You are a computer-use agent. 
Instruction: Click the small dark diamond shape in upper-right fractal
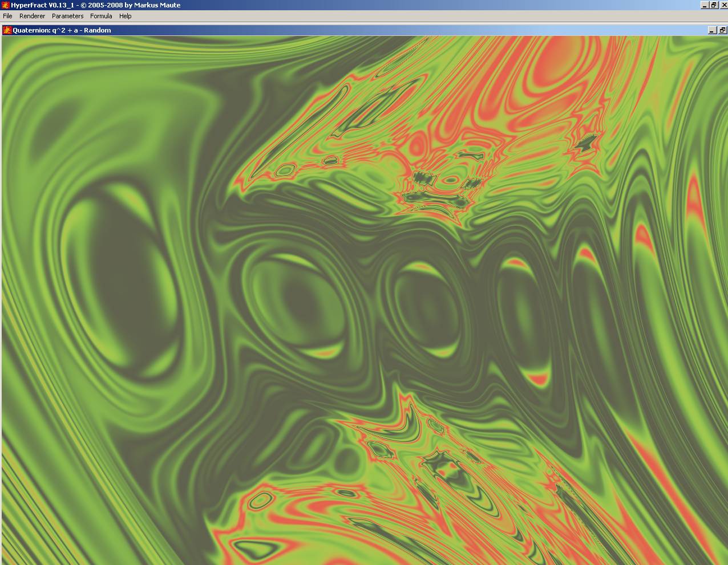pos(586,144)
